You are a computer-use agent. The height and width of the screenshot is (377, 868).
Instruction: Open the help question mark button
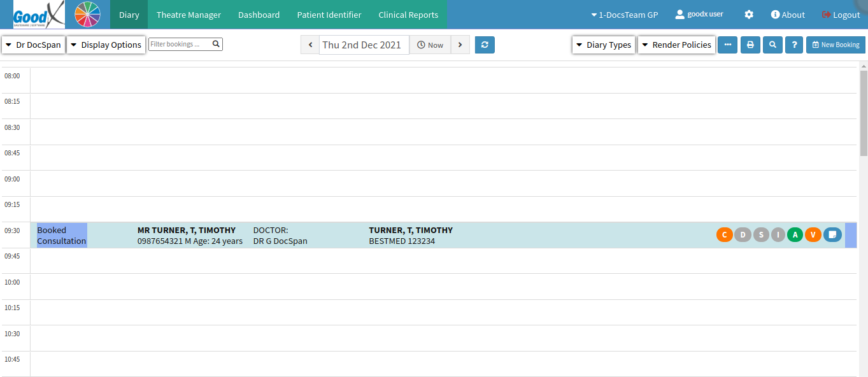tap(794, 45)
